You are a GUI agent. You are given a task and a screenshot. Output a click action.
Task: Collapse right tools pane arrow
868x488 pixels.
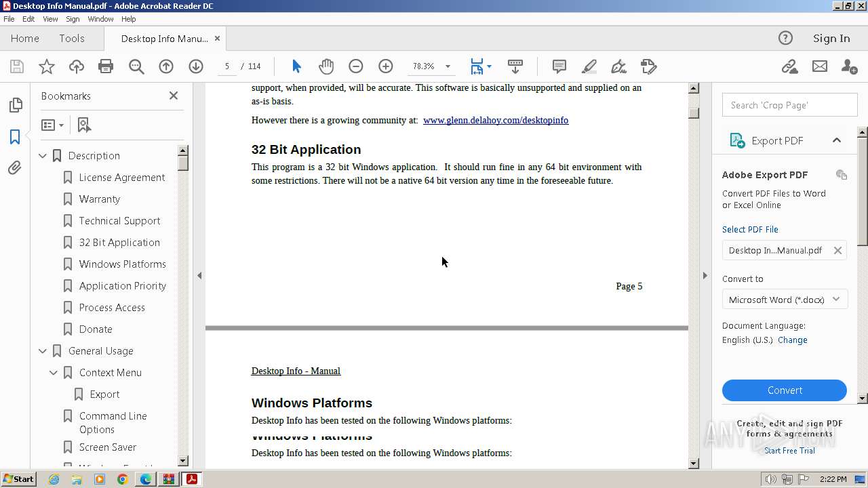(705, 275)
